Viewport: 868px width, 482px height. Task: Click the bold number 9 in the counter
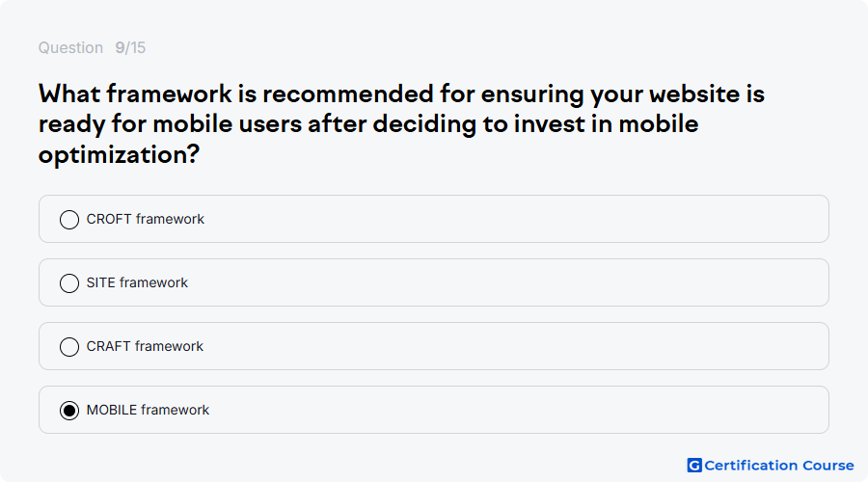coord(120,47)
